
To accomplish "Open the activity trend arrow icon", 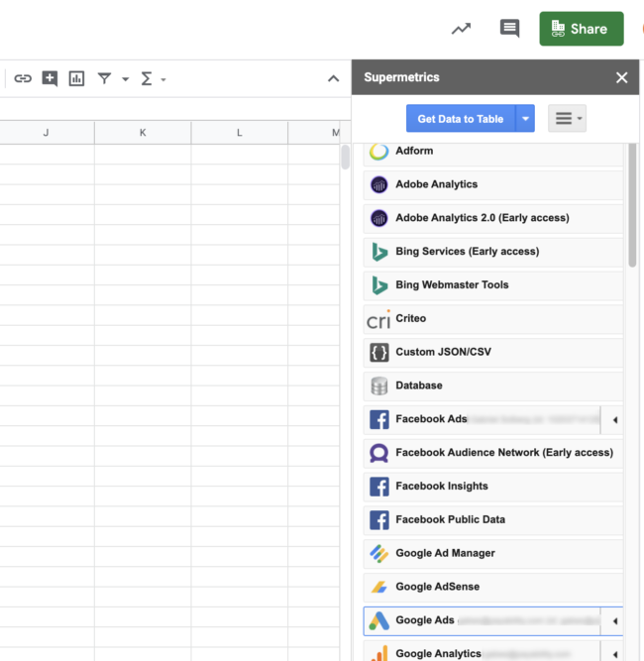I will pos(461,29).
